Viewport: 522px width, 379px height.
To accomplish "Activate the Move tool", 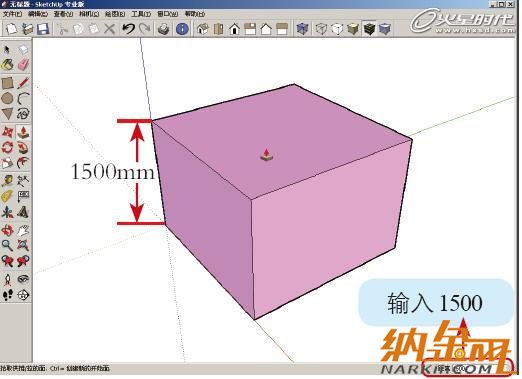I will tap(7, 132).
